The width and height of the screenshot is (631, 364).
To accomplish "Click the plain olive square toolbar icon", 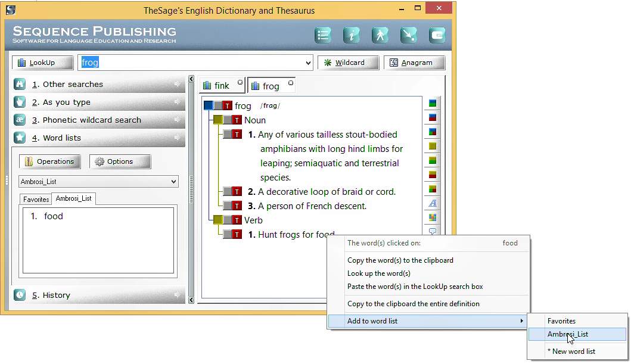I will click(x=433, y=146).
